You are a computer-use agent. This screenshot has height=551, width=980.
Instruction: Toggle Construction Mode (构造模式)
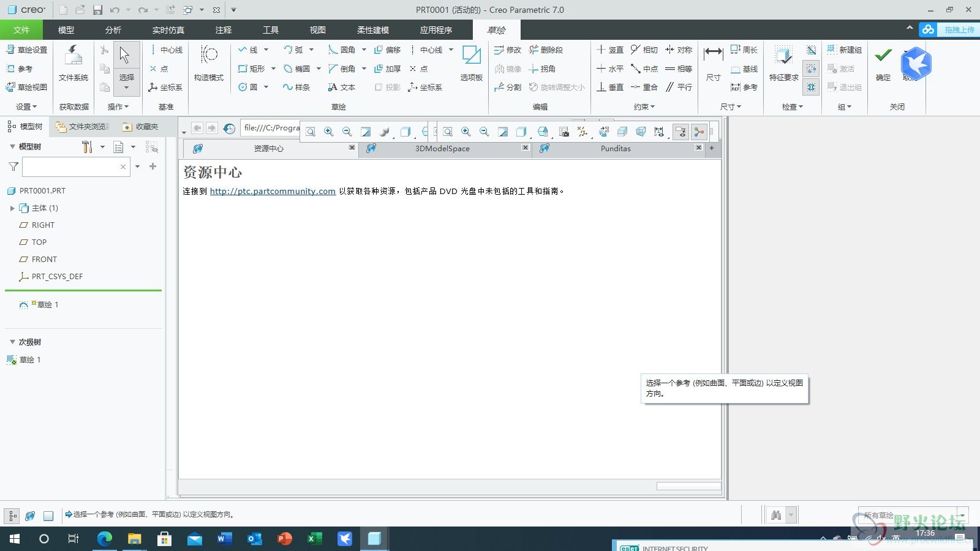click(209, 63)
